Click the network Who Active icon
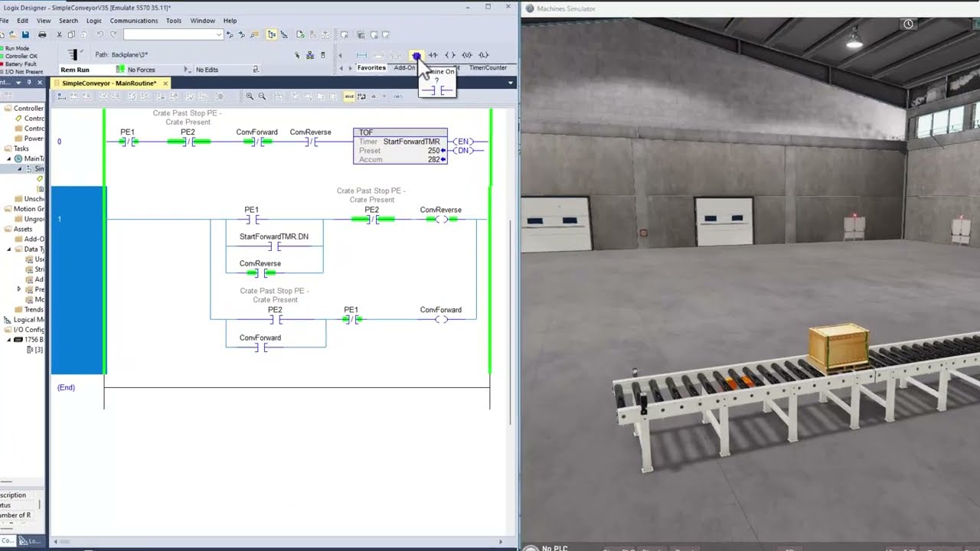 (310, 55)
